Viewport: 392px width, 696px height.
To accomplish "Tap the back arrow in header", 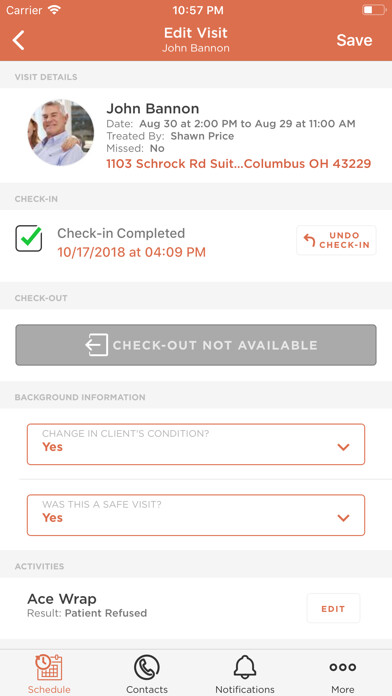I will pos(19,40).
